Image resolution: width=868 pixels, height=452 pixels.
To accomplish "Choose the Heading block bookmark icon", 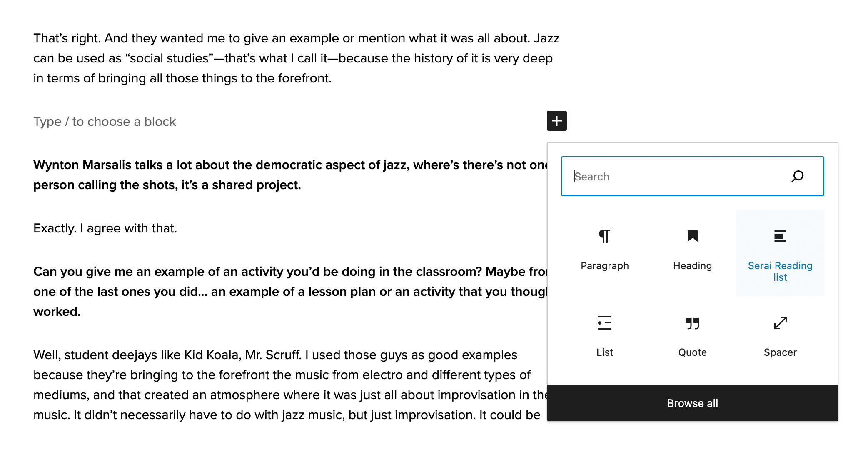I will coord(692,236).
